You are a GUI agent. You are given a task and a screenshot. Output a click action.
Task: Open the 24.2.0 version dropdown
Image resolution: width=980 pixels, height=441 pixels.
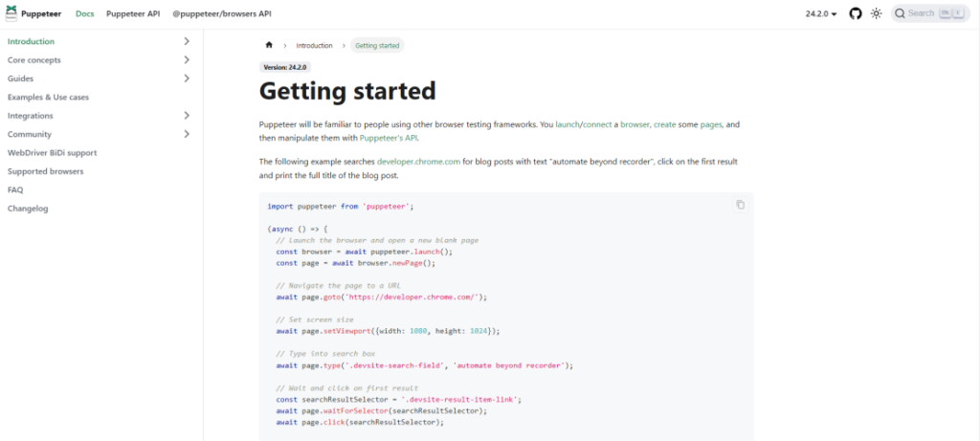tap(821, 13)
